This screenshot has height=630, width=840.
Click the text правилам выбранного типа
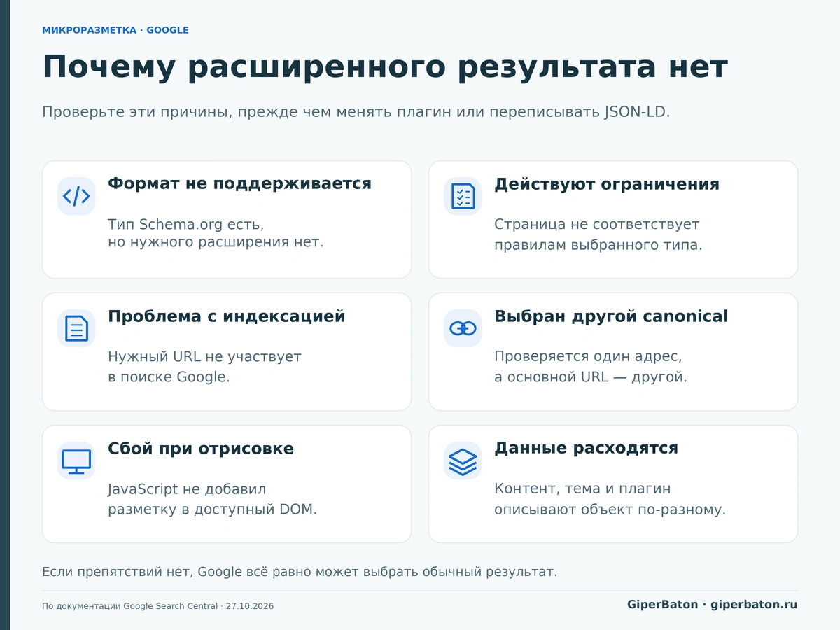[598, 246]
